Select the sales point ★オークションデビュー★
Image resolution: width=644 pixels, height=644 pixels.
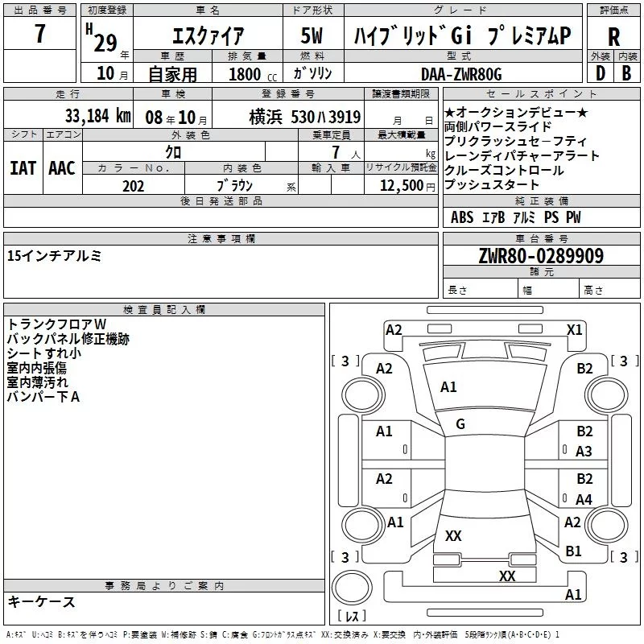(x=516, y=112)
